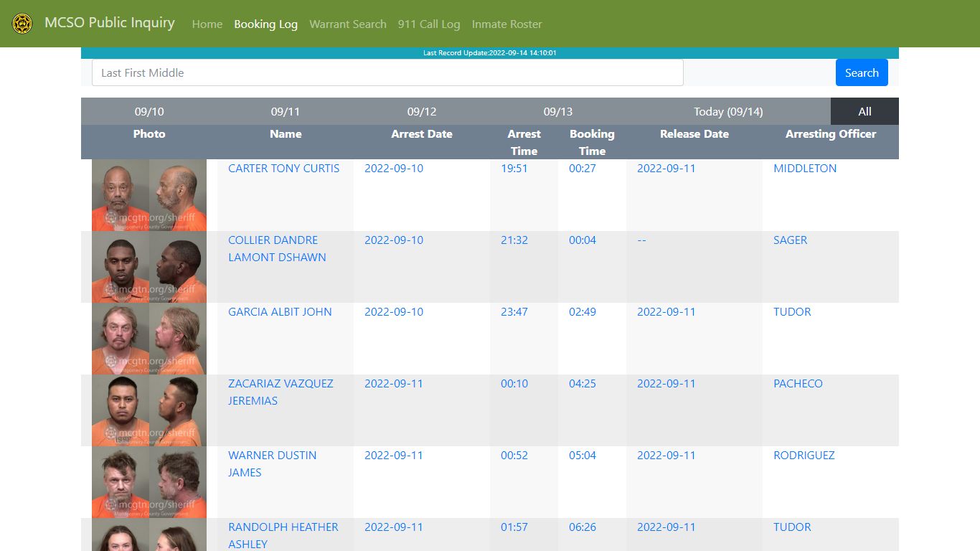Click arrest time 00:52
Image resolution: width=980 pixels, height=551 pixels.
514,455
